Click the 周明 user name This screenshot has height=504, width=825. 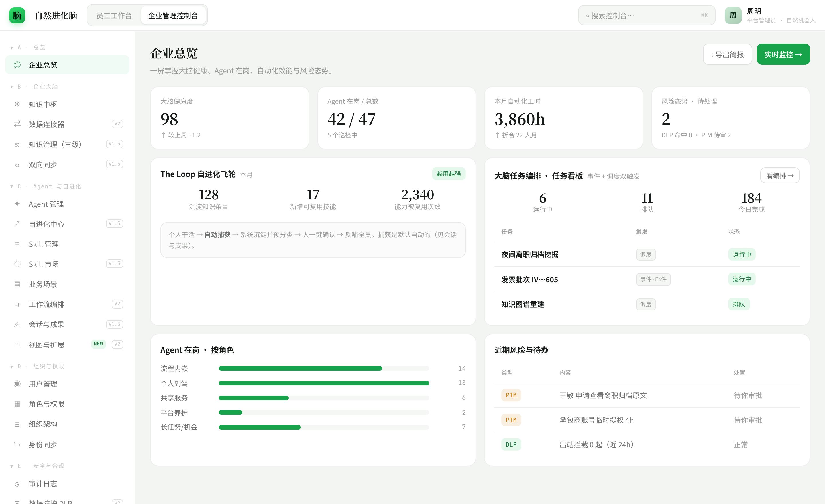click(x=754, y=11)
